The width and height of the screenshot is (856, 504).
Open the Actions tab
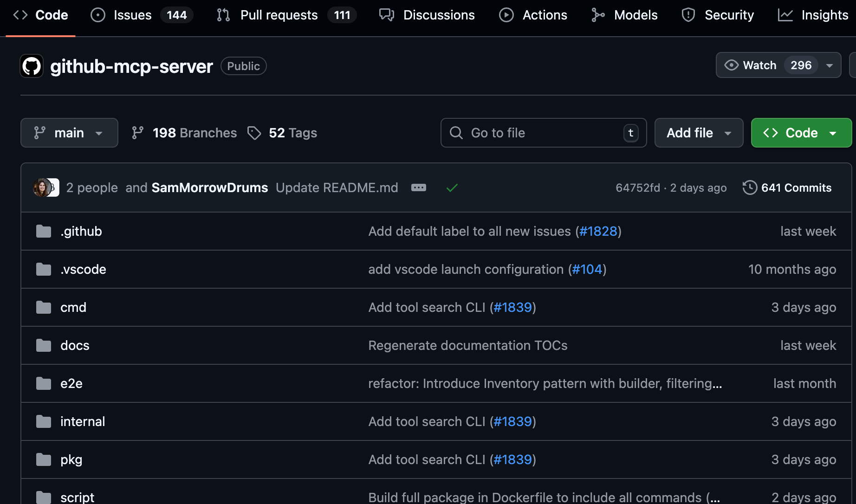533,15
